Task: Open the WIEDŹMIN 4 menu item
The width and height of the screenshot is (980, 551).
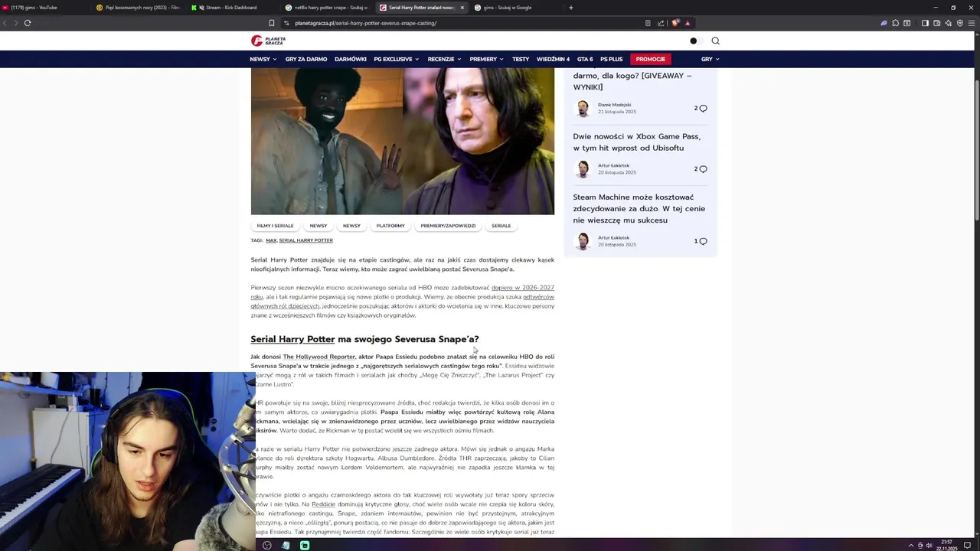Action: (x=553, y=59)
